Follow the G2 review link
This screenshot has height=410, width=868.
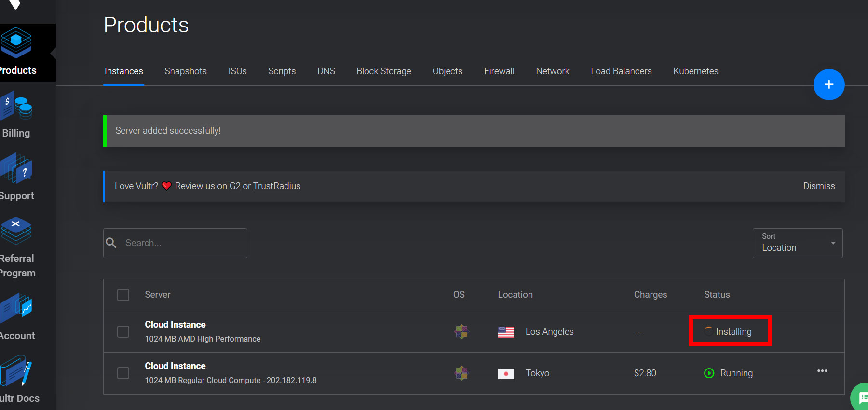pos(235,186)
